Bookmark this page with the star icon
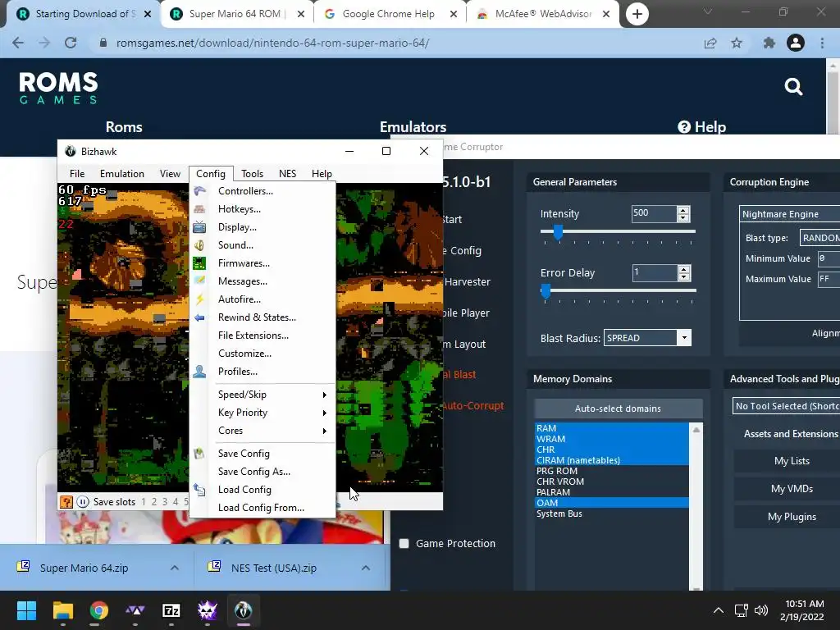Image resolution: width=840 pixels, height=630 pixels. pyautogui.click(x=737, y=43)
